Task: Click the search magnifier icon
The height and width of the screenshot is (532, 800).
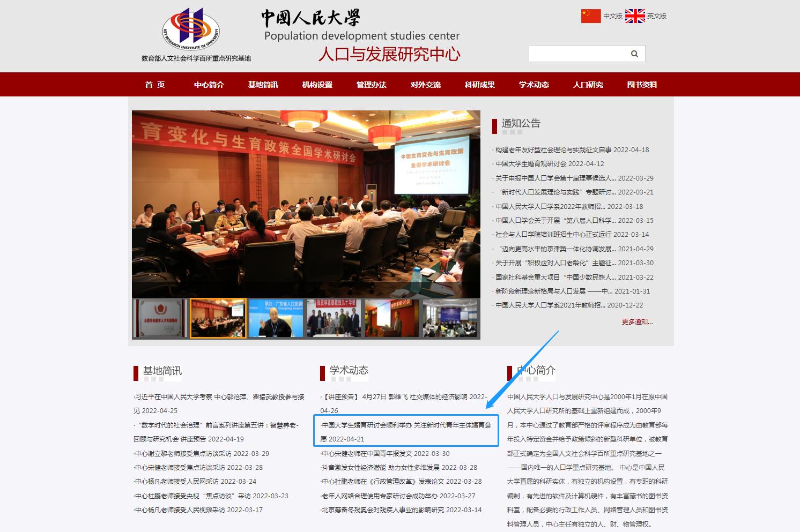Action: click(x=634, y=54)
